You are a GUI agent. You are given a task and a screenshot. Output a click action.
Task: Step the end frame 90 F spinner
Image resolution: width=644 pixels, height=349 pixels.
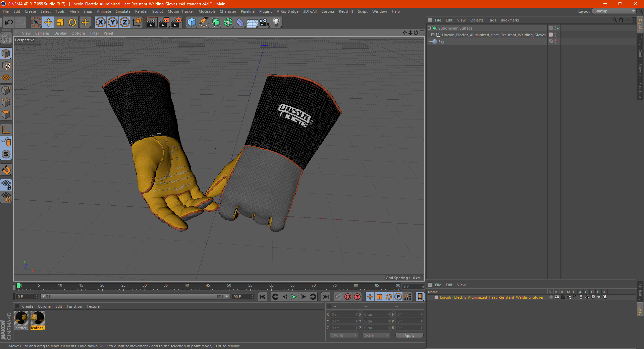(253, 297)
